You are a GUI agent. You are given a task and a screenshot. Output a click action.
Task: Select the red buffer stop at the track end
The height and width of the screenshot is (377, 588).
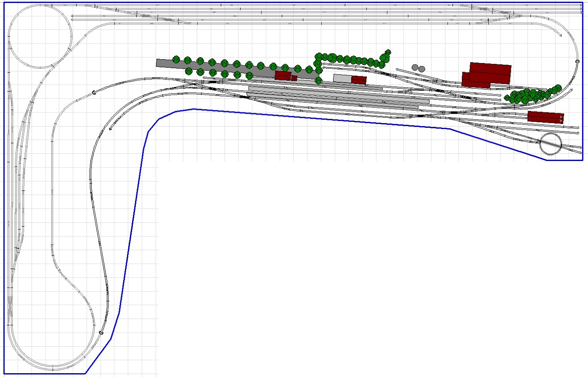coord(110,129)
